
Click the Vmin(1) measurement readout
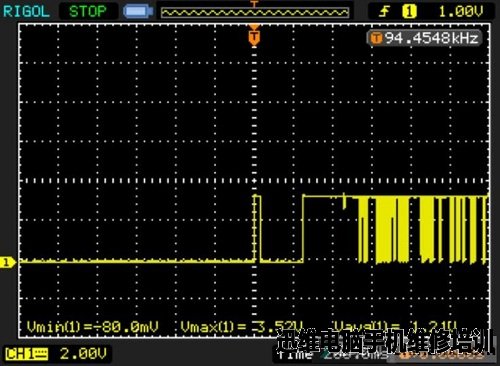click(93, 327)
